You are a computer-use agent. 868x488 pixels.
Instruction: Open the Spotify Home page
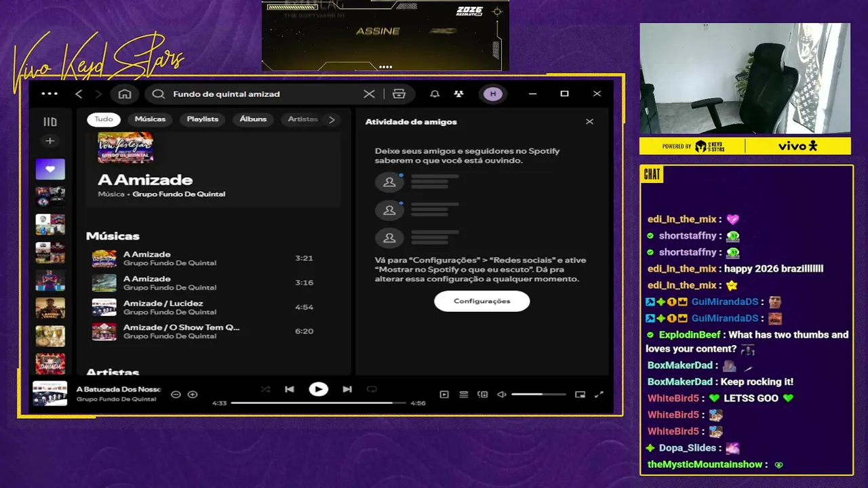pyautogui.click(x=125, y=94)
